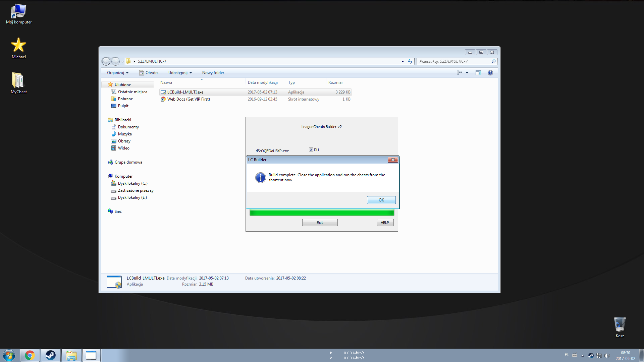The width and height of the screenshot is (644, 362).
Task: Refresh the folder with the refresh icon
Action: 410,61
